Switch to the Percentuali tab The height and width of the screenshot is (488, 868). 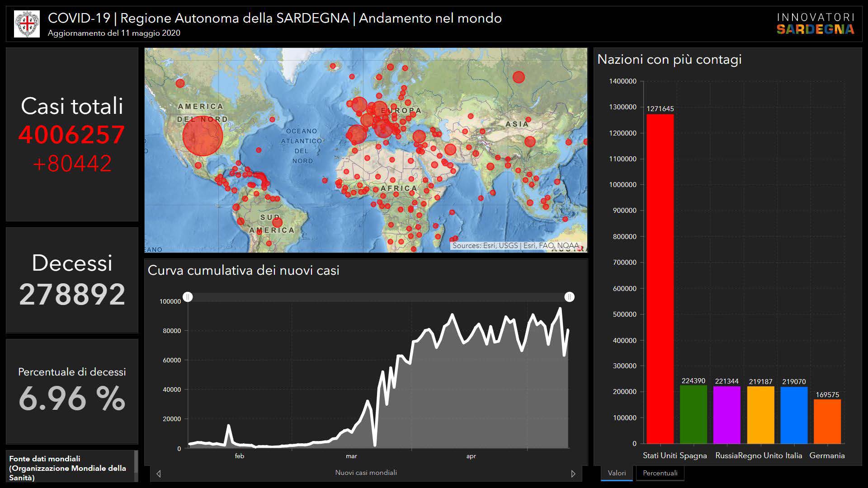660,473
